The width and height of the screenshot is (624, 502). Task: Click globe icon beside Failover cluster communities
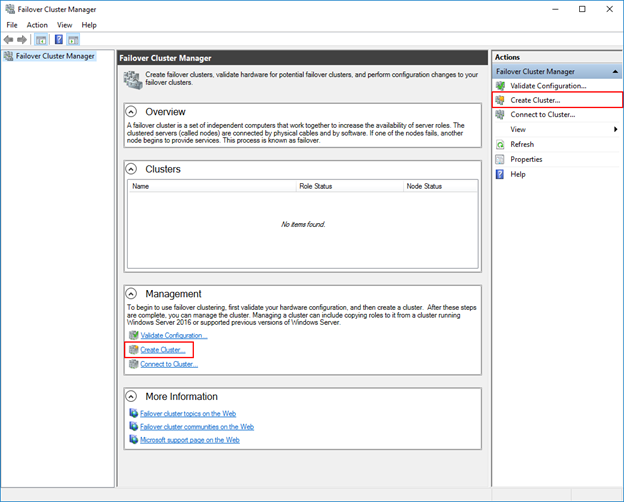(x=134, y=426)
